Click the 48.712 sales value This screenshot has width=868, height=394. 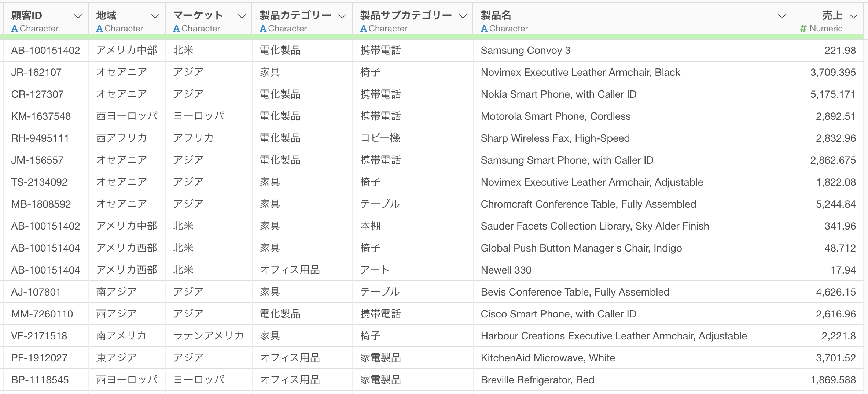(840, 248)
